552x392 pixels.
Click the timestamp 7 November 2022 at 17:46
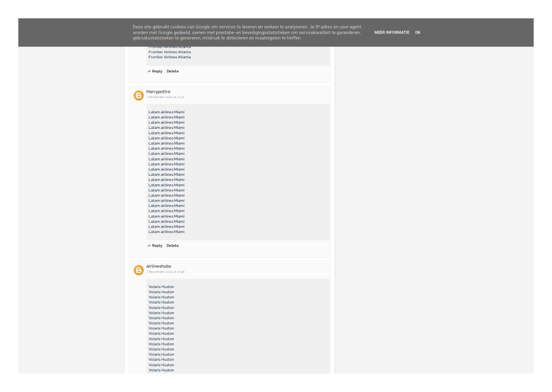(165, 272)
